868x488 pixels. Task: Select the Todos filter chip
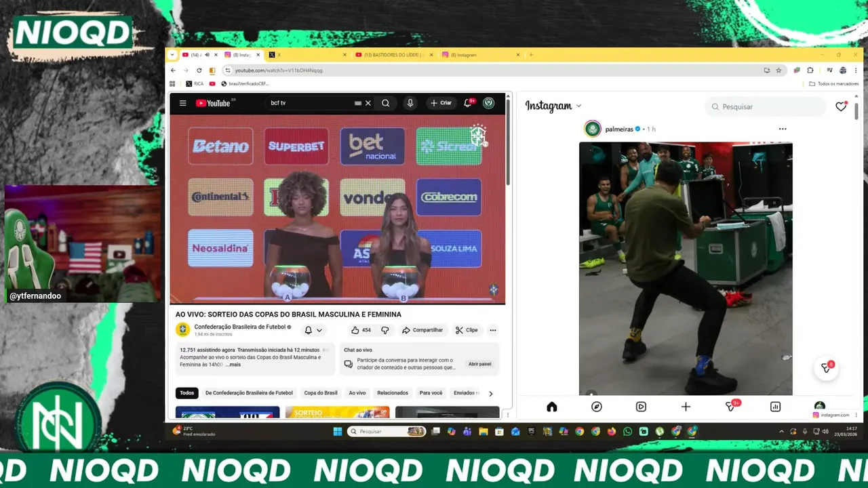coord(187,393)
